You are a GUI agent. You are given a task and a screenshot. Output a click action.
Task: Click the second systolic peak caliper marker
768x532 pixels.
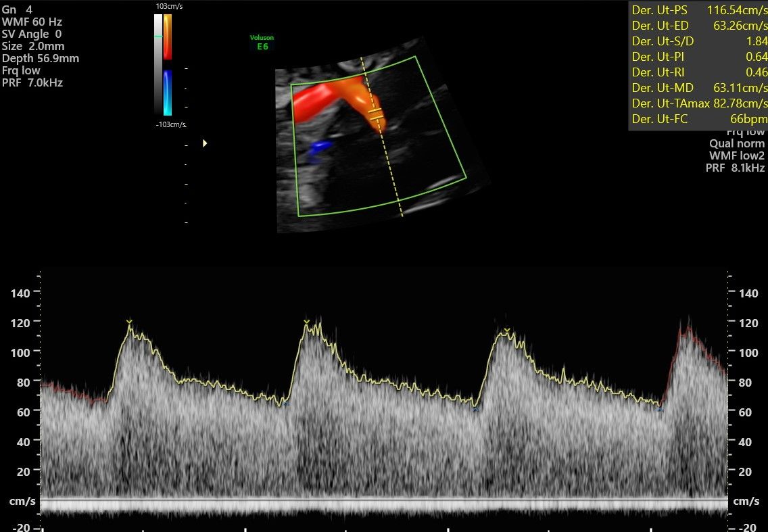(x=307, y=322)
